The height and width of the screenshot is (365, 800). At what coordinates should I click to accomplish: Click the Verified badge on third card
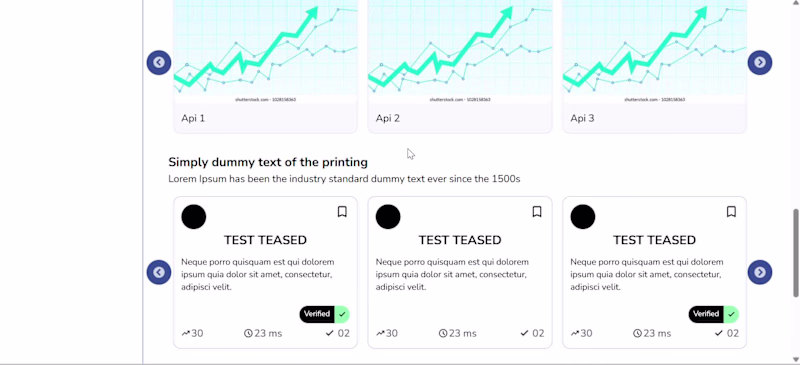(x=714, y=314)
